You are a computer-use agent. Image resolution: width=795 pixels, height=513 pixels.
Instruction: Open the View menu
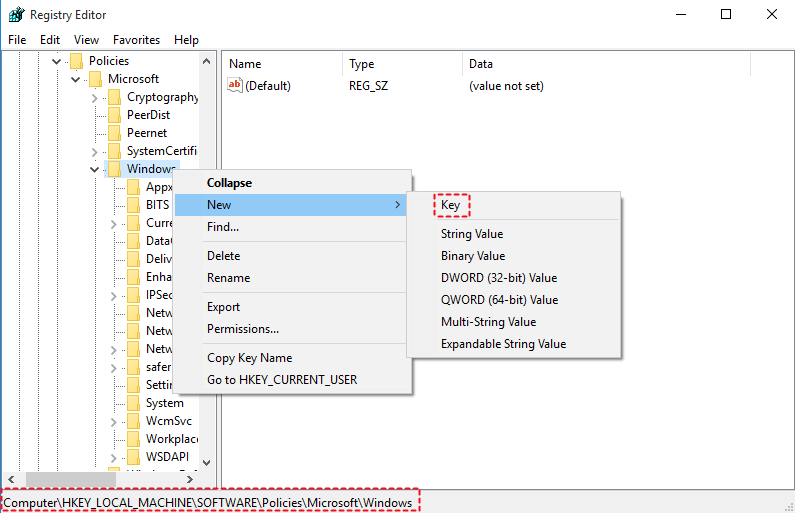(86, 40)
